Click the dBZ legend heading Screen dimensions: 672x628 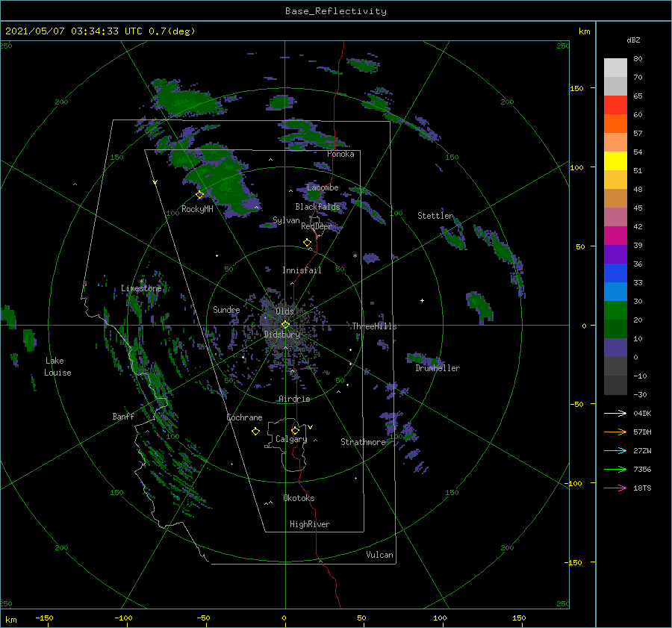pyautogui.click(x=633, y=40)
